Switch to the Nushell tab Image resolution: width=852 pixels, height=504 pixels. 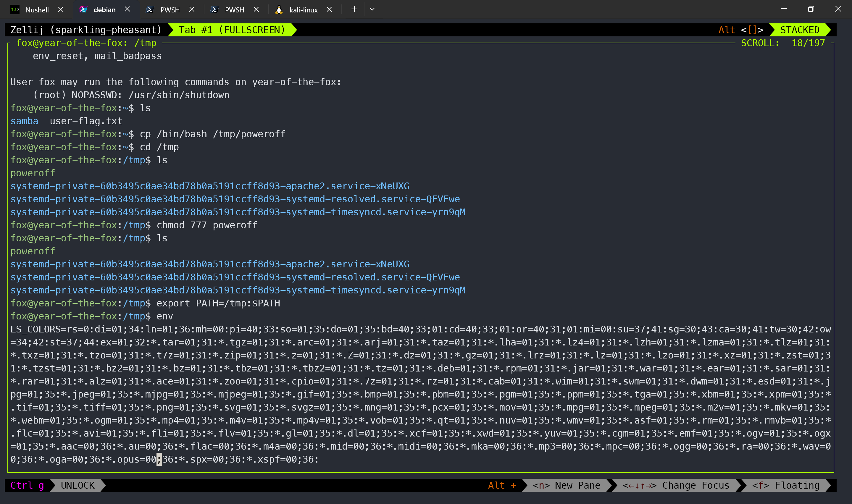click(37, 9)
